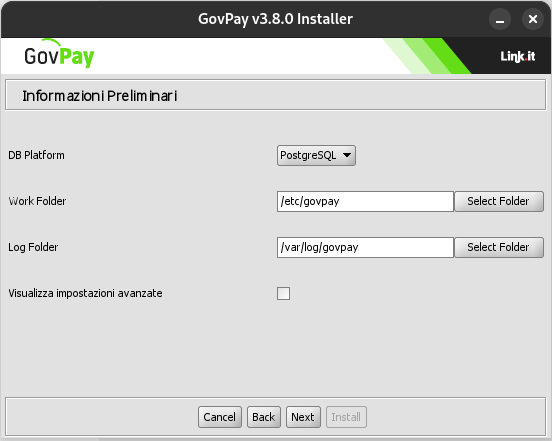Enable Visualizza impostazioni avanzate checkbox
The image size is (552, 441).
tap(283, 294)
